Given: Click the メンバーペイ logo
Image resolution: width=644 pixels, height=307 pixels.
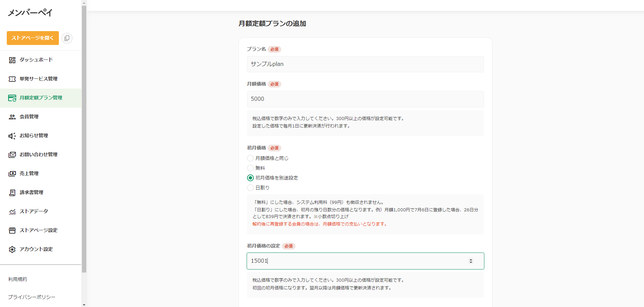Looking at the screenshot, I should click(30, 13).
